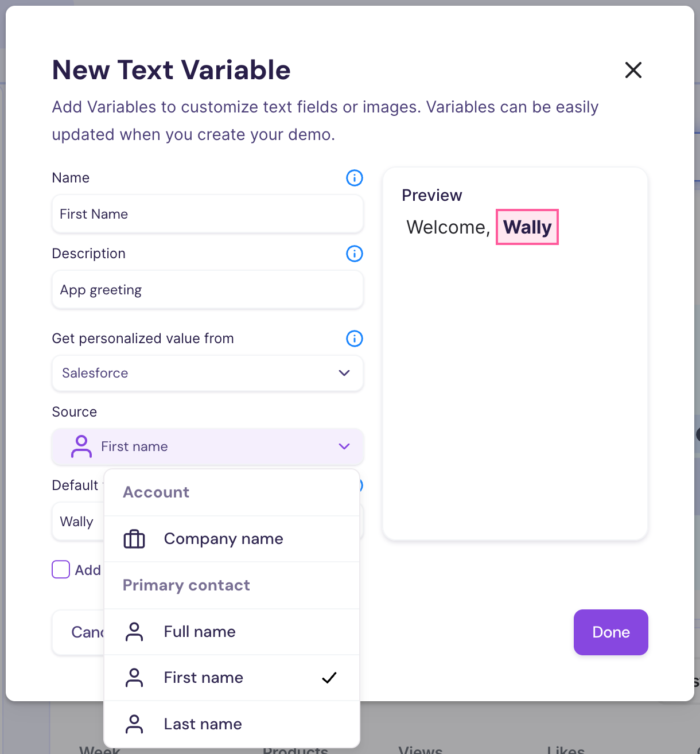
Task: Click the info icon beside Description
Action: click(355, 254)
